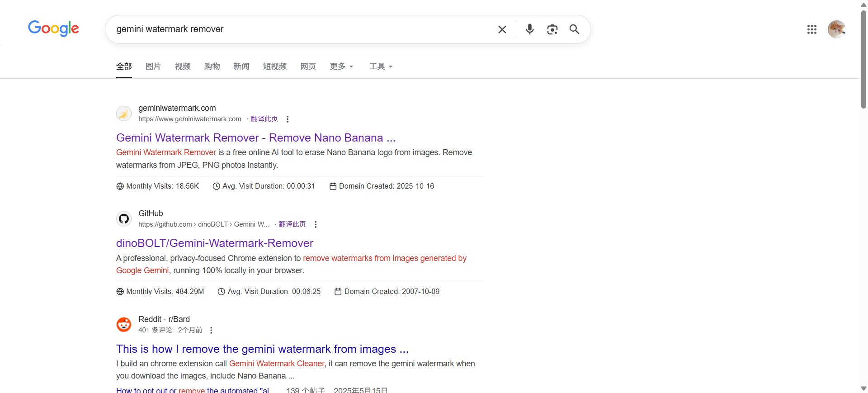868x393 pixels.
Task: Switch to the 图片 images tab
Action: 153,66
